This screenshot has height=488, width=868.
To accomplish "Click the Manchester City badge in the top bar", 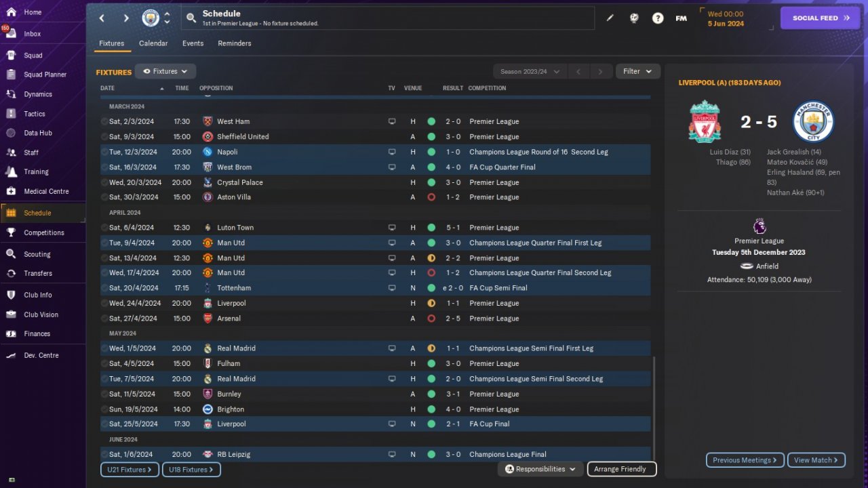I will click(151, 18).
